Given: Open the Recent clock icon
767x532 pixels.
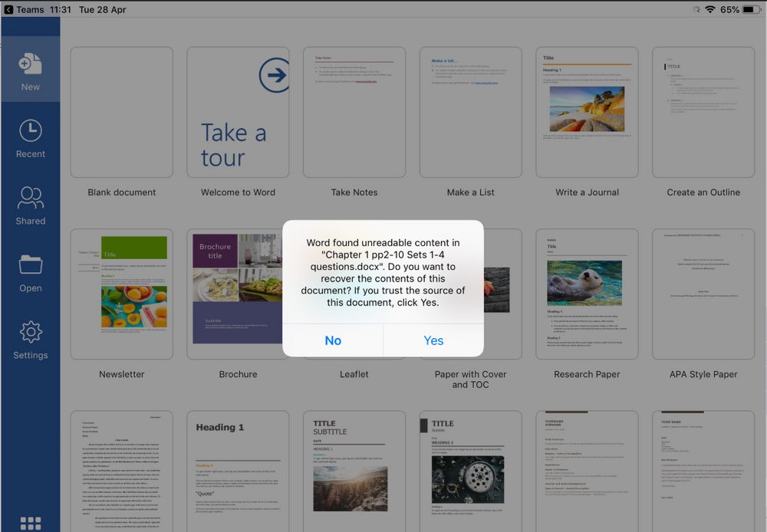Looking at the screenshot, I should coord(31,130).
